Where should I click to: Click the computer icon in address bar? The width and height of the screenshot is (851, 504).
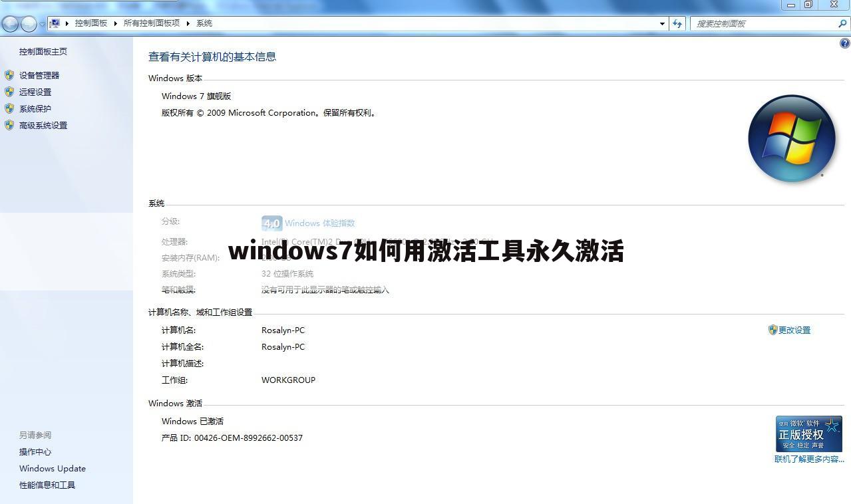click(x=55, y=23)
